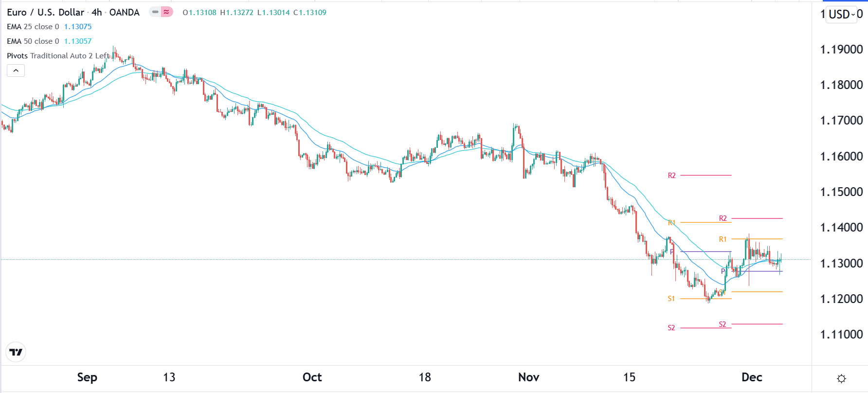Click the pink approximate-data indicator icon
The height and width of the screenshot is (393, 868).
pos(167,12)
